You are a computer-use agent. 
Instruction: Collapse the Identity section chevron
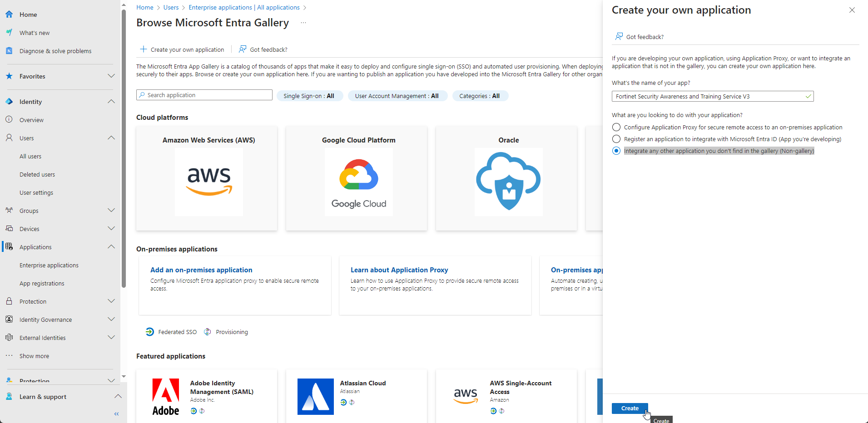111,101
